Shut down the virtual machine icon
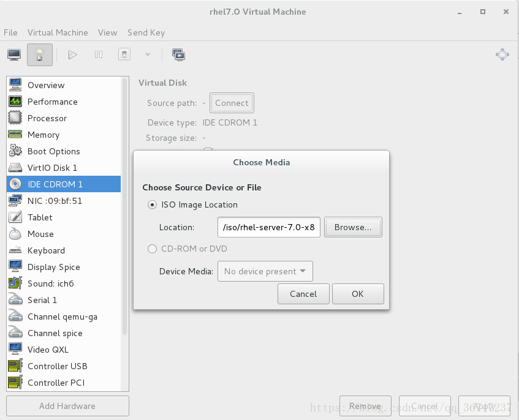 [124, 54]
